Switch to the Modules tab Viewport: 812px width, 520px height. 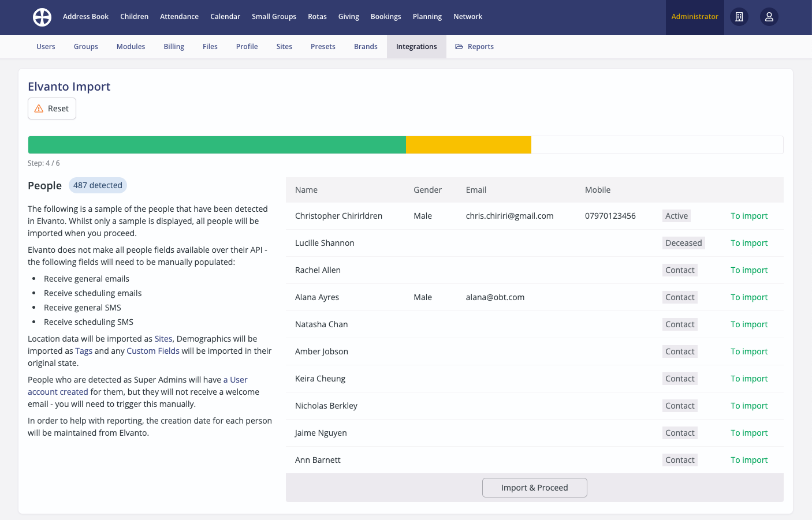coord(131,47)
